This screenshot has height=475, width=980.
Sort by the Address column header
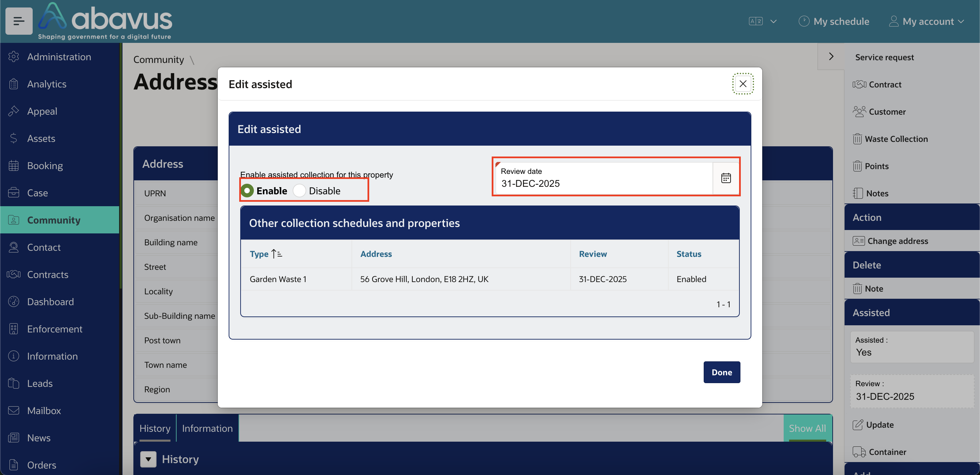pos(376,254)
